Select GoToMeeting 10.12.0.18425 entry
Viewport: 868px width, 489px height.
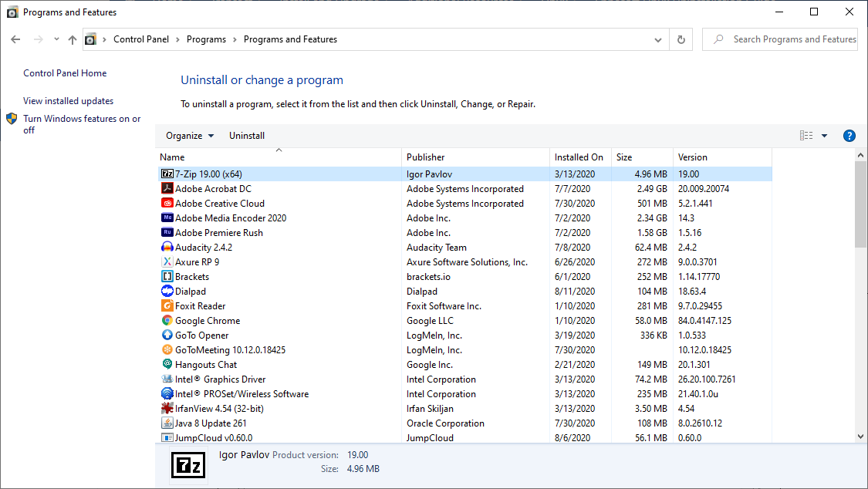[x=230, y=349]
